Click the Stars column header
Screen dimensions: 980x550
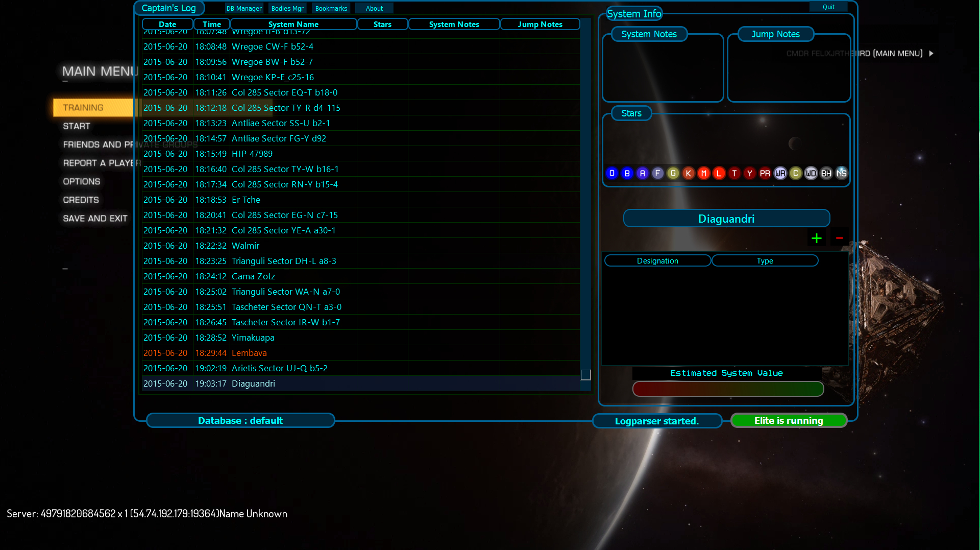382,24
